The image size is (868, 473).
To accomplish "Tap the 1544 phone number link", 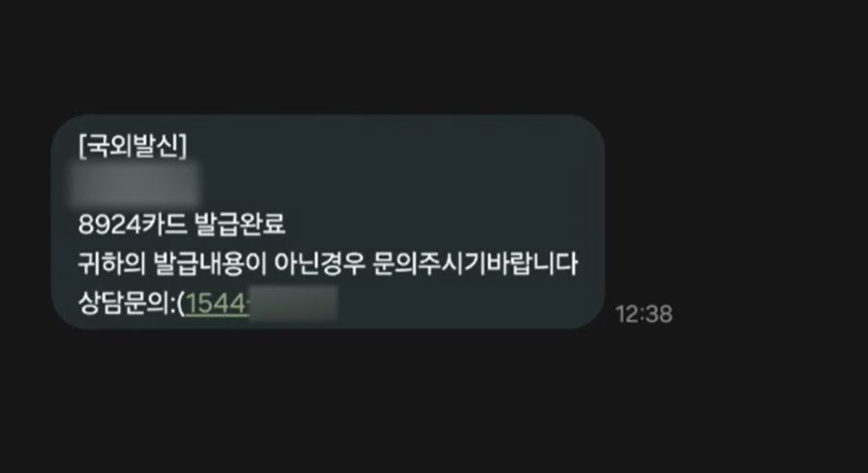I will pyautogui.click(x=217, y=304).
